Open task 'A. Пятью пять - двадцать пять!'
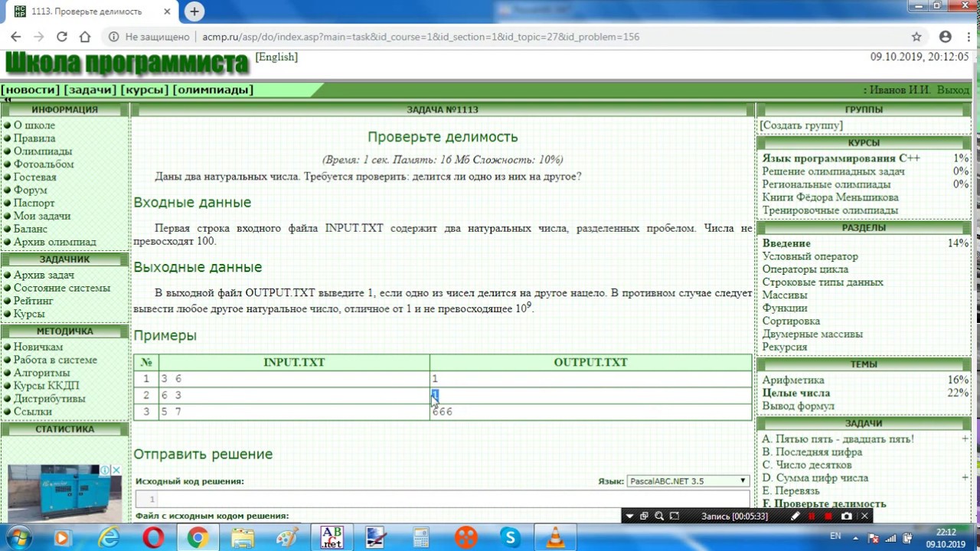The image size is (980, 551). click(838, 439)
